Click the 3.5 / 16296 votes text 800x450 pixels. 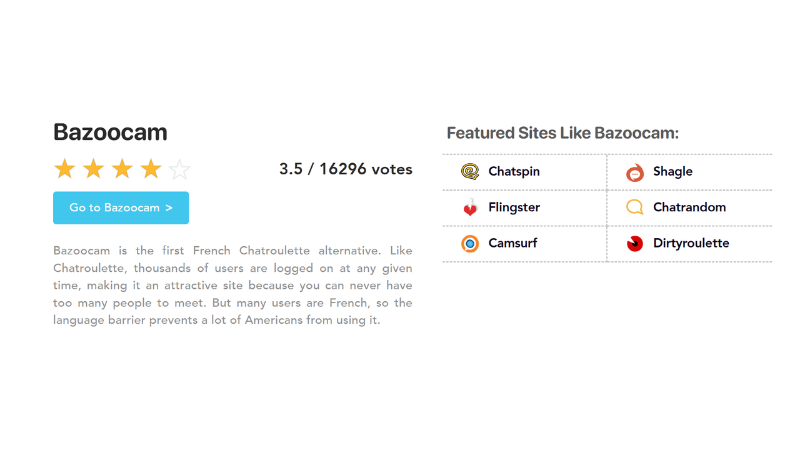click(x=345, y=169)
